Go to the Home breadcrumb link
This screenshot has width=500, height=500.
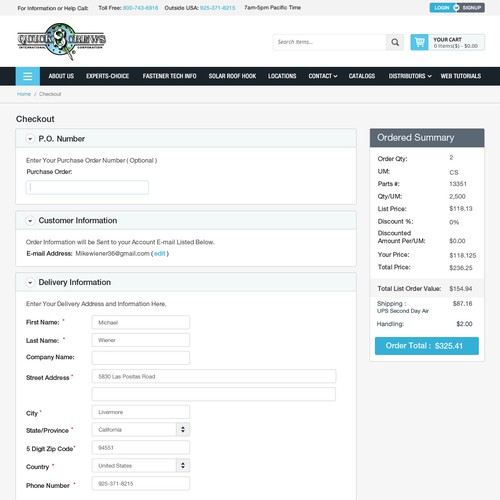[x=24, y=94]
